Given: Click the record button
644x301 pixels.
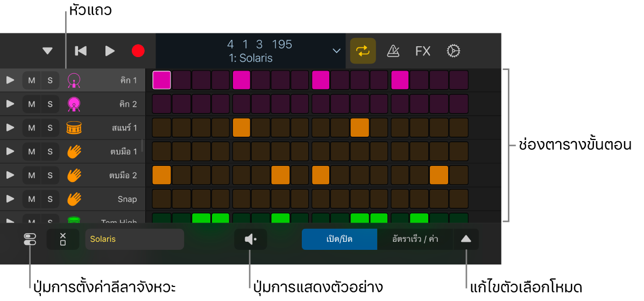Looking at the screenshot, I should click(x=138, y=51).
